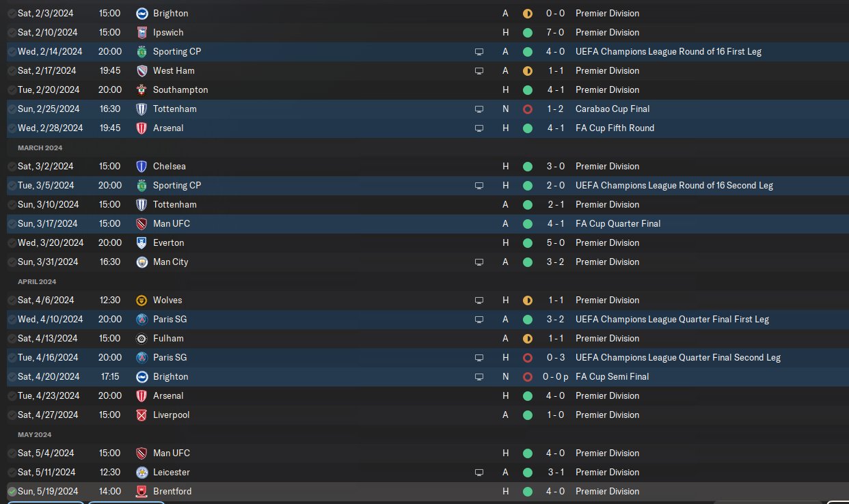Open the 7 - 0 Ipswich result
Screen dimensions: 849x504
point(554,32)
